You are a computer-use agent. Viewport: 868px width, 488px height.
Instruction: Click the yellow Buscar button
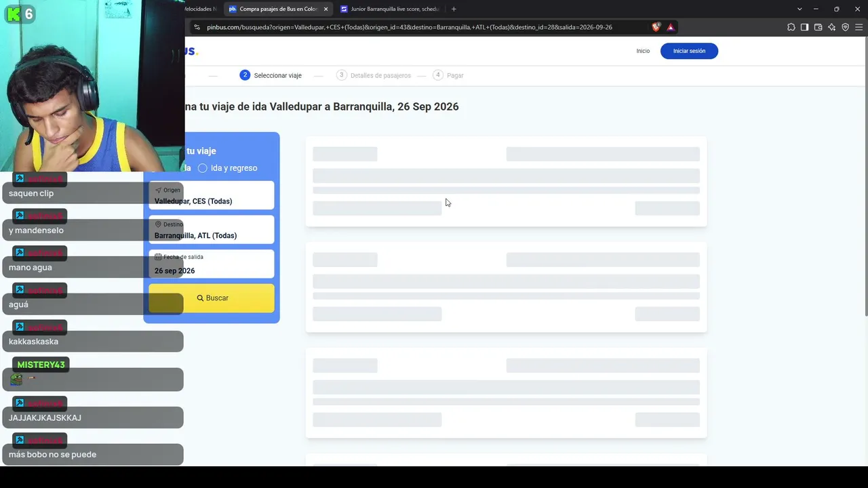(212, 298)
